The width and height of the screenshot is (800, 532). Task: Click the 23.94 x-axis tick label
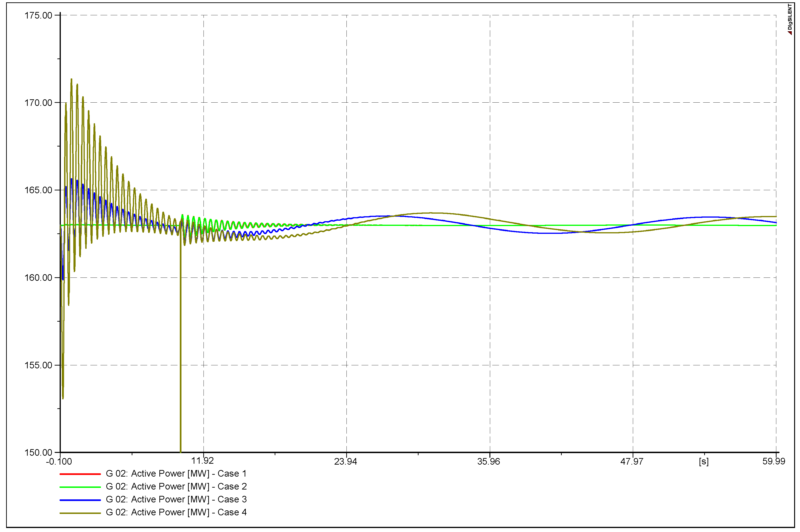point(345,461)
